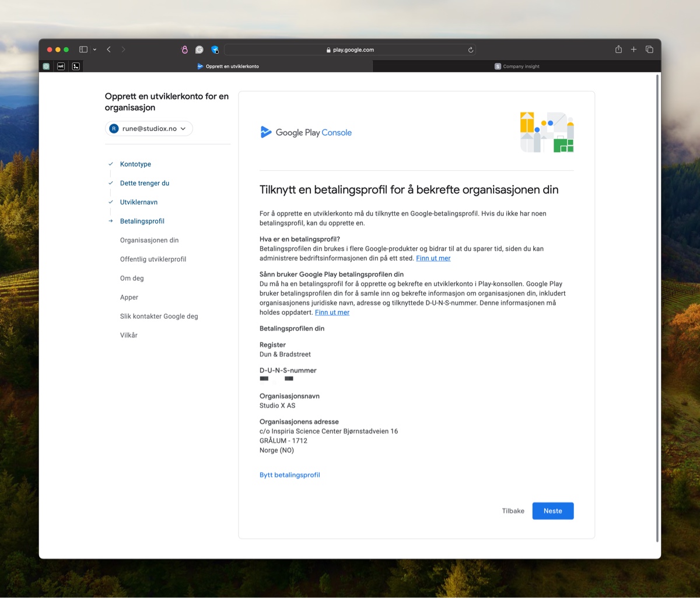
Task: Go back using the browser back arrow
Action: [x=109, y=50]
